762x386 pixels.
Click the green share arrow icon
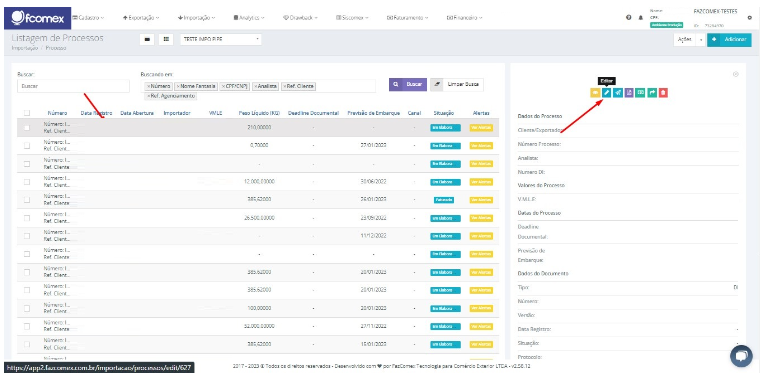[652, 93]
